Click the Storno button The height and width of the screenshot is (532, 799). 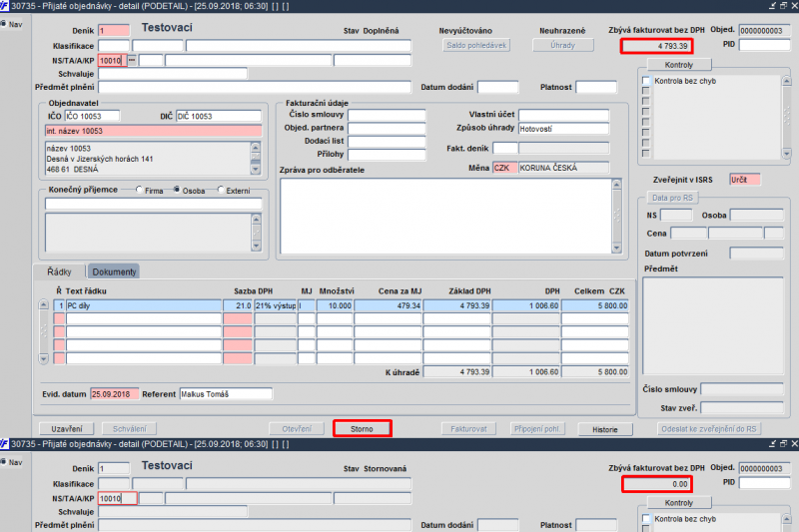tap(362, 428)
